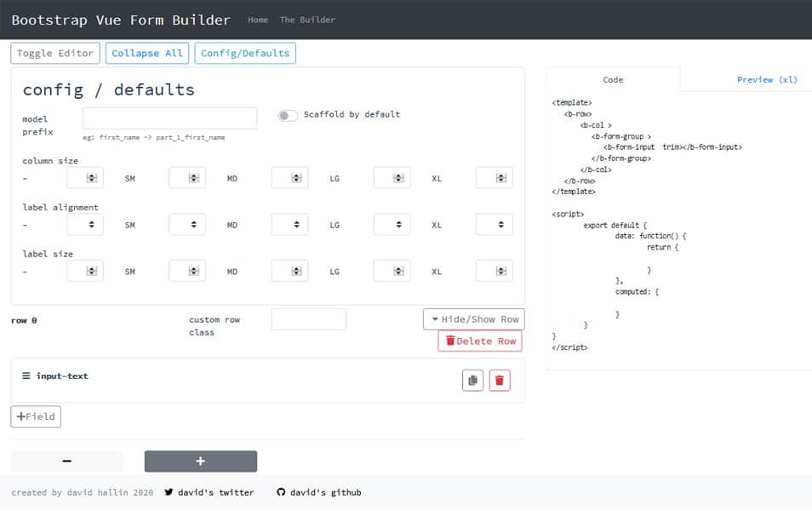Click the Toggle Editor button
The height and width of the screenshot is (511, 812).
54,53
